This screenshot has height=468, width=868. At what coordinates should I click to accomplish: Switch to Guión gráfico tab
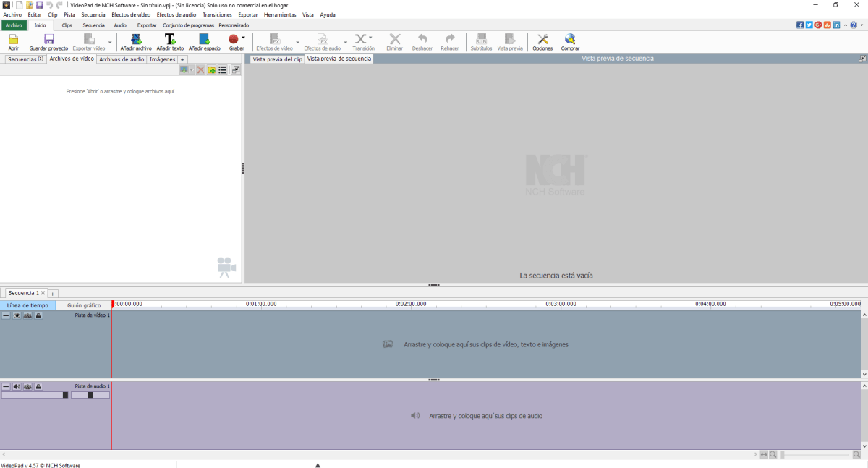84,305
